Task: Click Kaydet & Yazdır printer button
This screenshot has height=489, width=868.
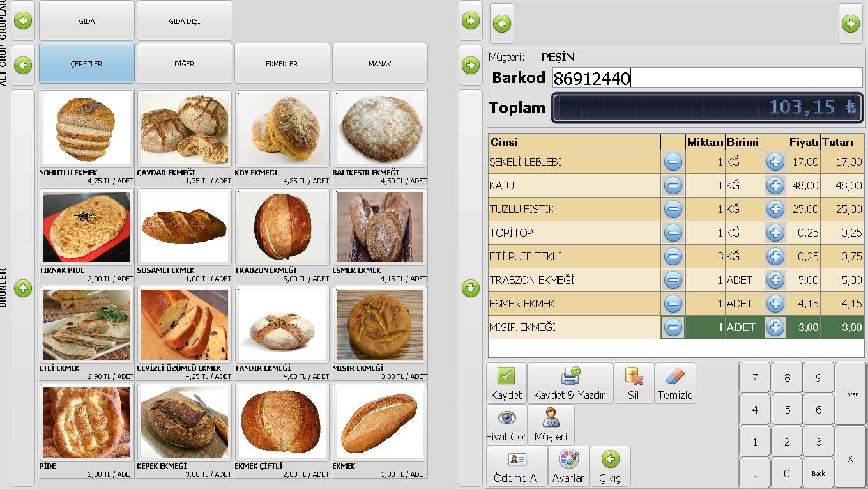Action: point(569,383)
